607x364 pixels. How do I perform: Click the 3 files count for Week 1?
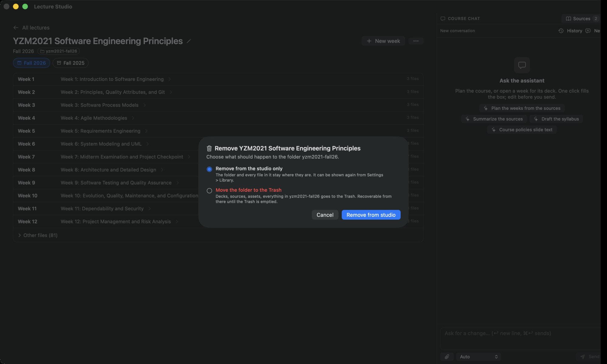pyautogui.click(x=412, y=79)
